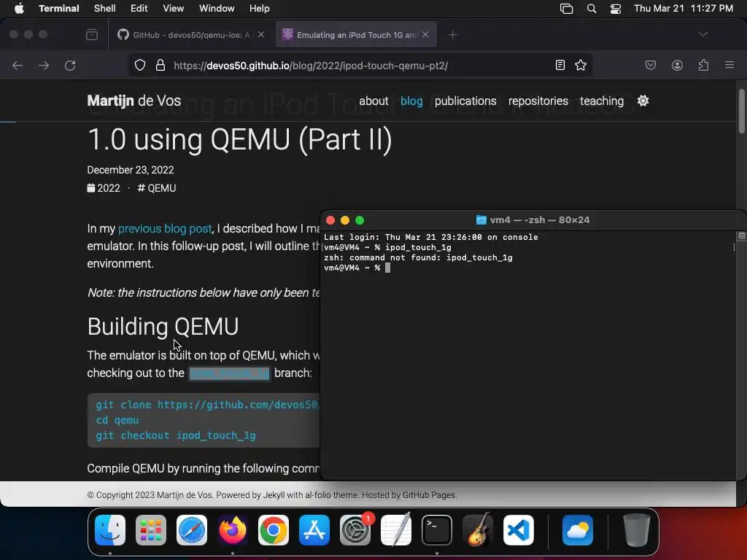Launch Visual Studio Code from the Dock
The image size is (747, 560).
pos(519,530)
